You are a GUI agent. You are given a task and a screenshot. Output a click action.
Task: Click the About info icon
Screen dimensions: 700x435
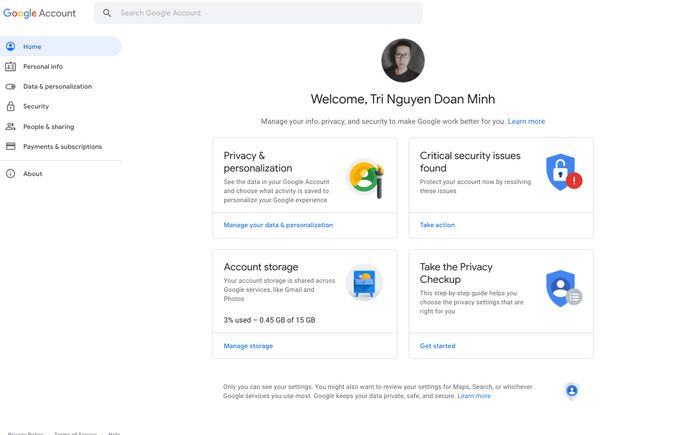pos(10,174)
